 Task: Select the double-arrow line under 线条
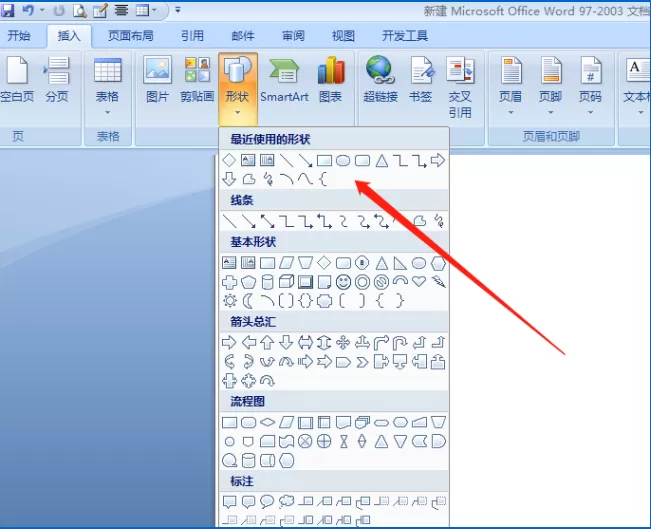pos(267,221)
